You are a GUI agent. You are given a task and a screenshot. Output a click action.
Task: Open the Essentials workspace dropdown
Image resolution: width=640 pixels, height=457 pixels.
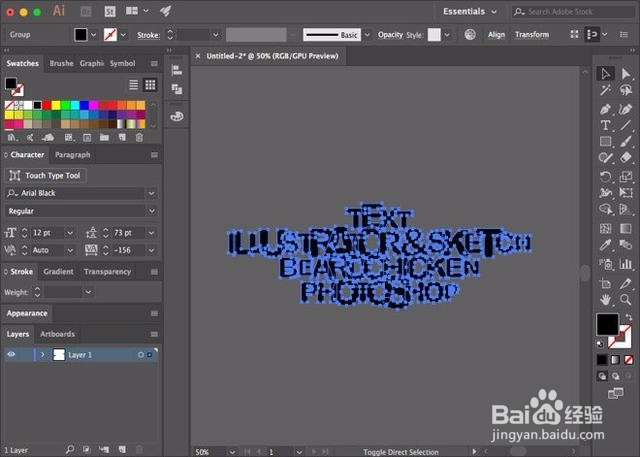[470, 11]
